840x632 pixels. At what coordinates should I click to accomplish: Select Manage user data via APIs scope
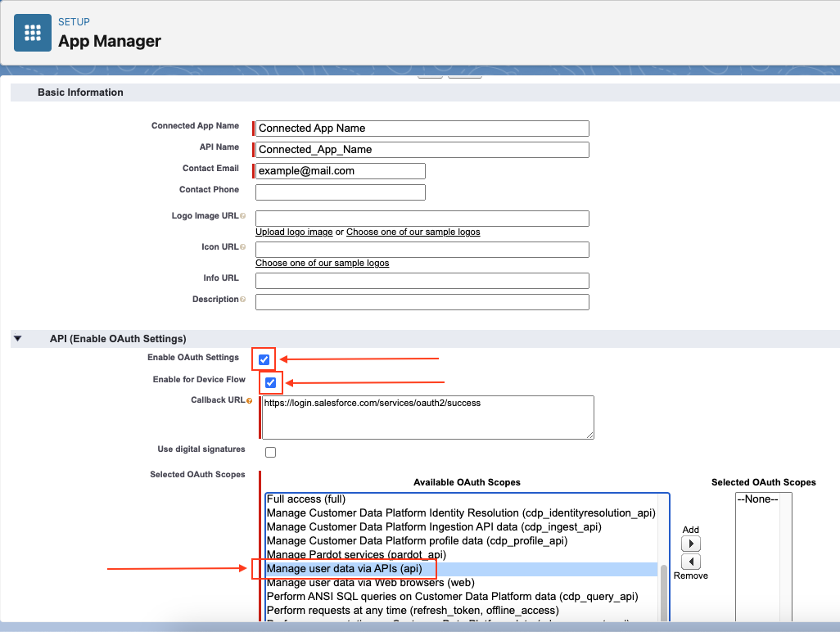462,569
